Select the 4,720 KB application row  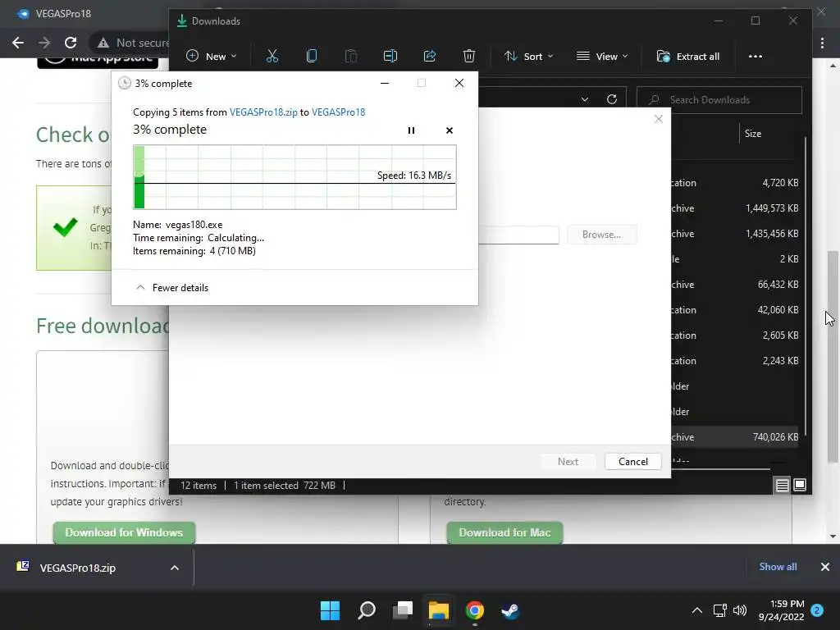point(734,183)
